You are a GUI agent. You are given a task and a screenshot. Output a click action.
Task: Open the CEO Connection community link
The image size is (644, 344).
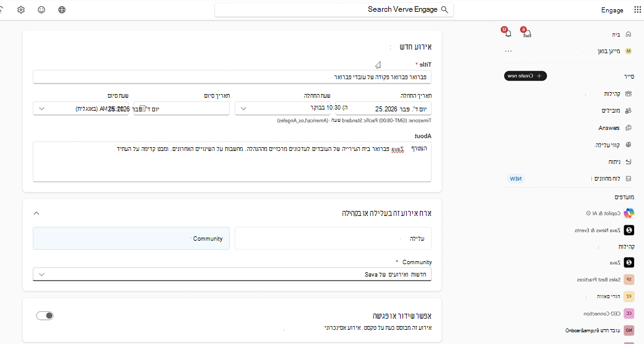tap(602, 314)
